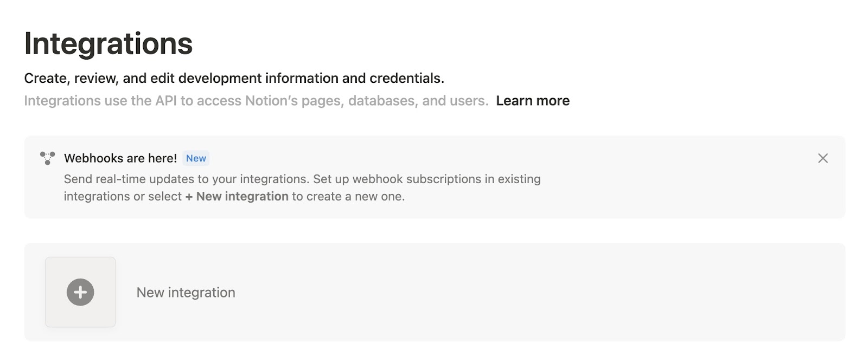Click the Integrations page title

[108, 43]
